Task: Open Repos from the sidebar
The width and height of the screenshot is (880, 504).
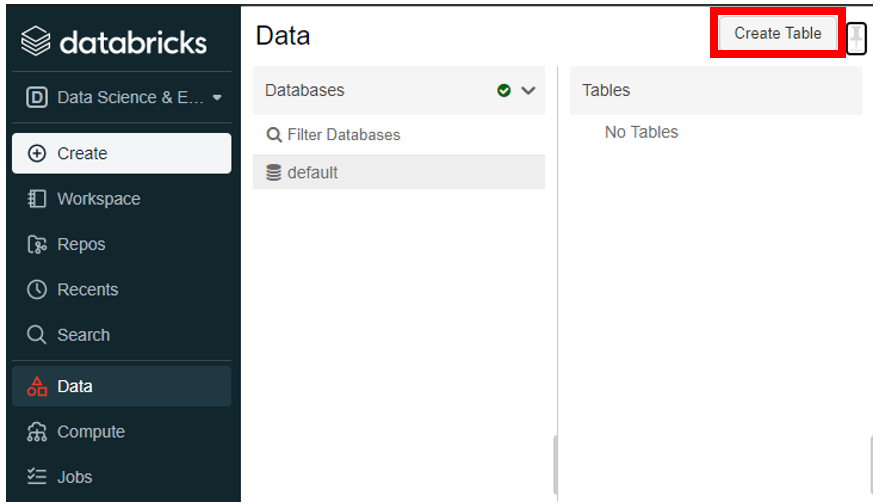Action: click(121, 244)
